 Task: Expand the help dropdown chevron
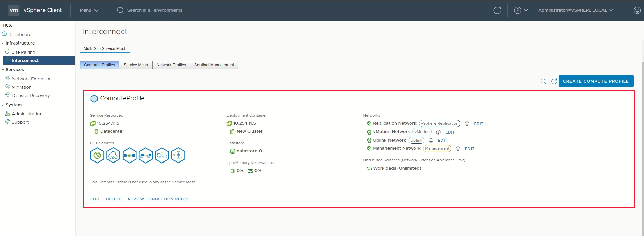(526, 10)
